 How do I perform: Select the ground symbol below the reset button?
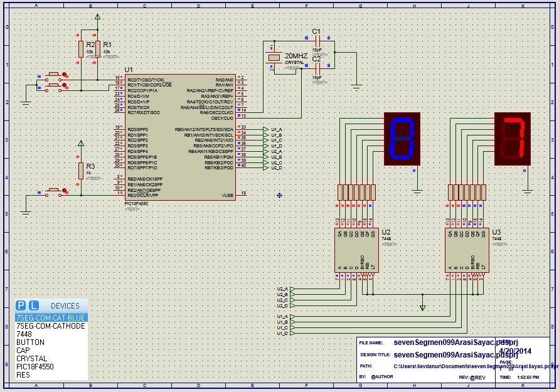(26, 213)
